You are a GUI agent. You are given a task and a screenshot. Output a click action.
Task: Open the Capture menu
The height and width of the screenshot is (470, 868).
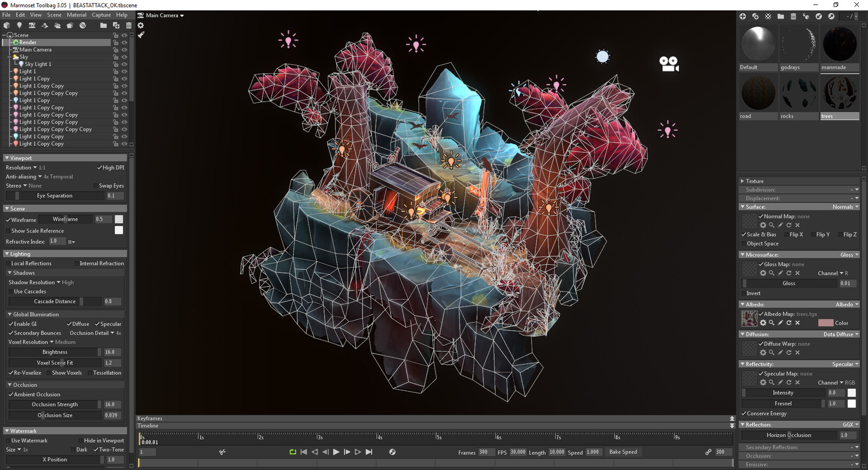coord(101,15)
